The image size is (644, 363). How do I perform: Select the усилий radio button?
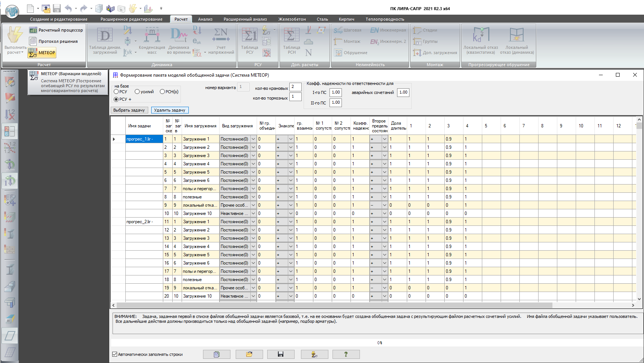(x=138, y=91)
